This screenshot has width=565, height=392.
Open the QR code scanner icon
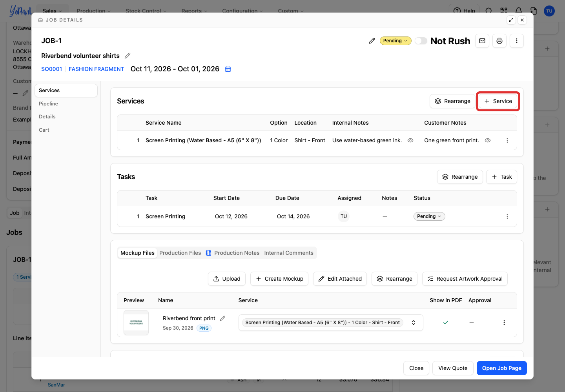[x=504, y=11]
